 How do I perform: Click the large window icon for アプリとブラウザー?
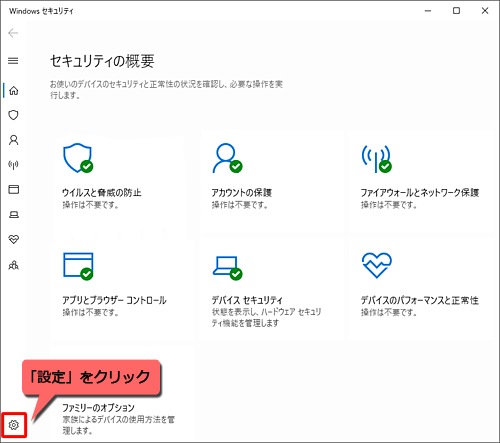[78, 266]
